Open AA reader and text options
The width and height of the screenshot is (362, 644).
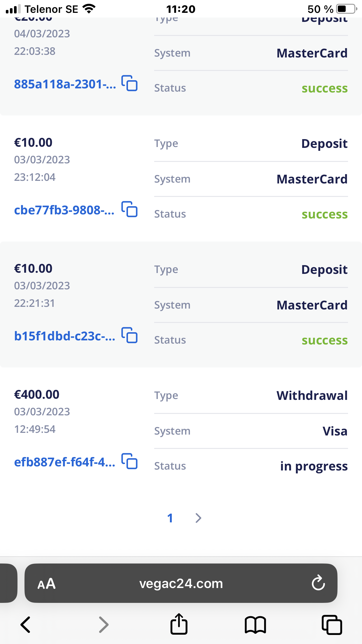(47, 584)
